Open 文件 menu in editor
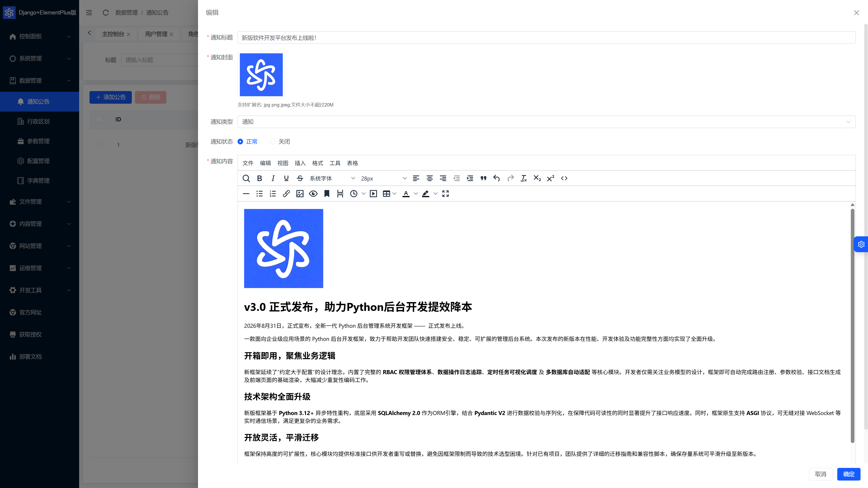The image size is (868, 488). [248, 163]
